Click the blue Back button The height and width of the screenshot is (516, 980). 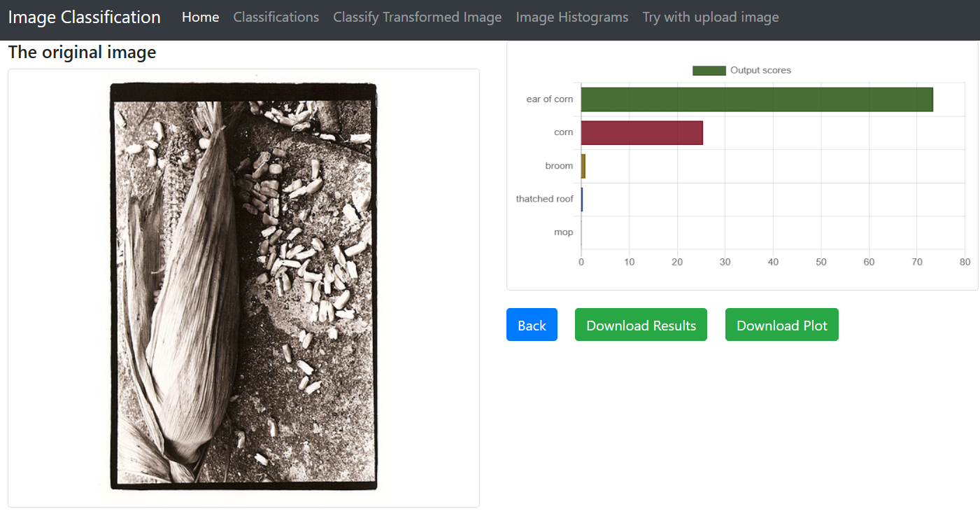click(532, 325)
